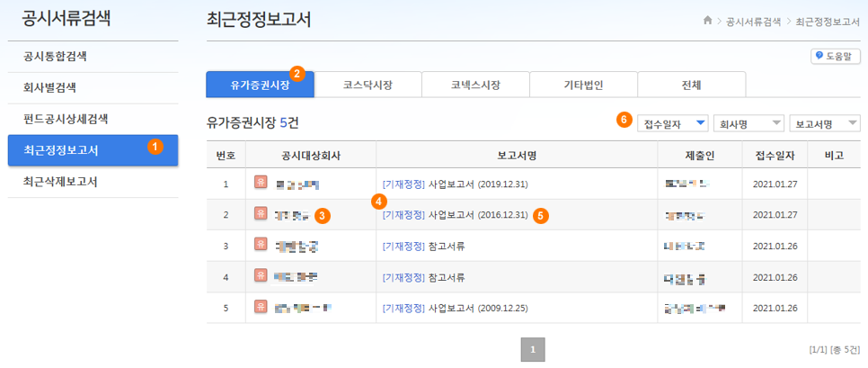The image size is (868, 368).
Task: Click row 3 date 2021.01.26
Action: click(775, 246)
